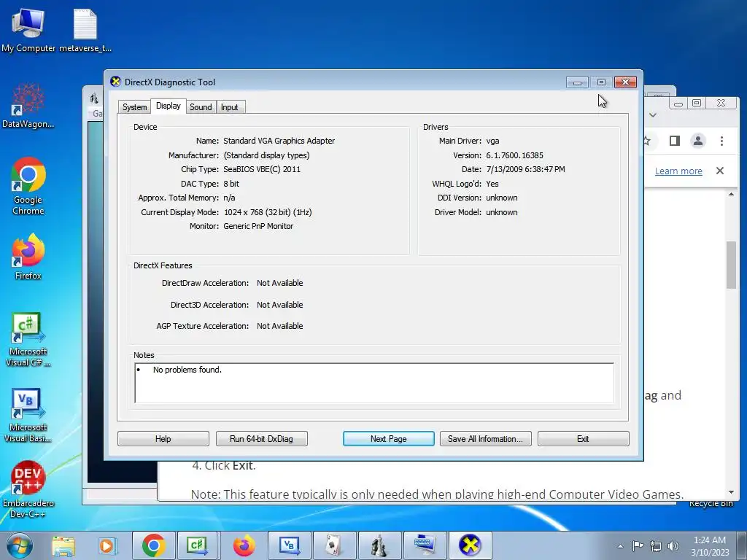This screenshot has height=560, width=747.
Task: Click the Learn more link in Chrome
Action: (678, 171)
